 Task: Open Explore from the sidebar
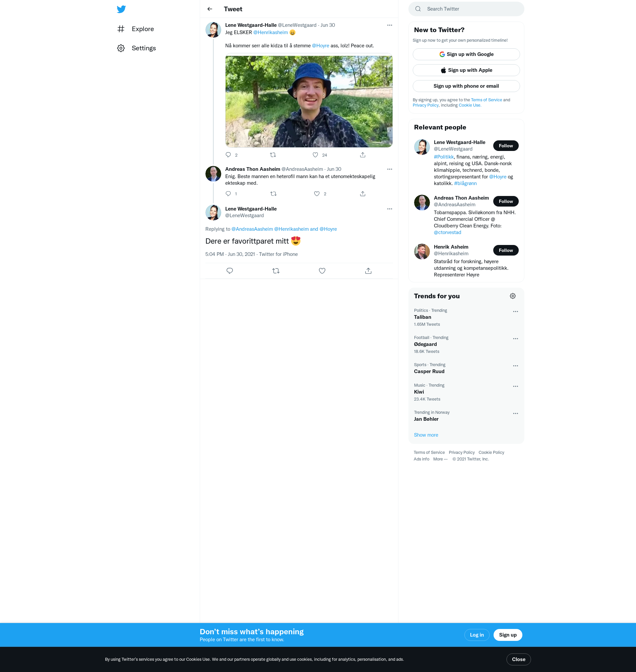click(135, 29)
